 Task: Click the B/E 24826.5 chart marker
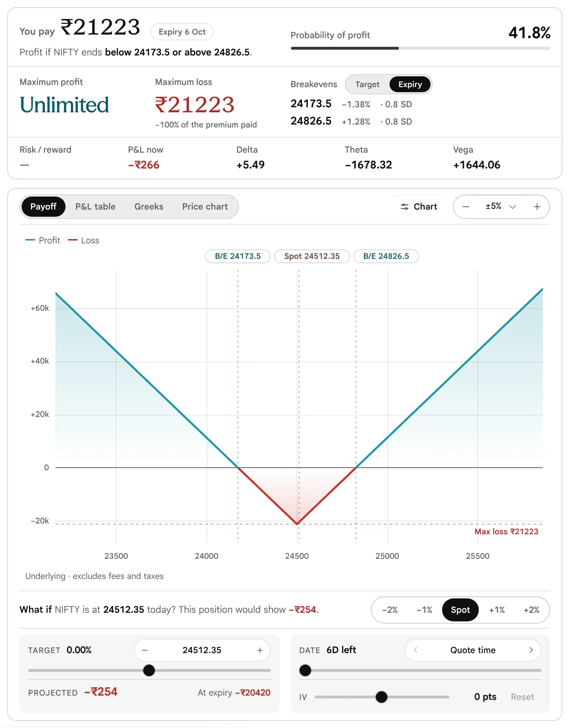pos(386,256)
